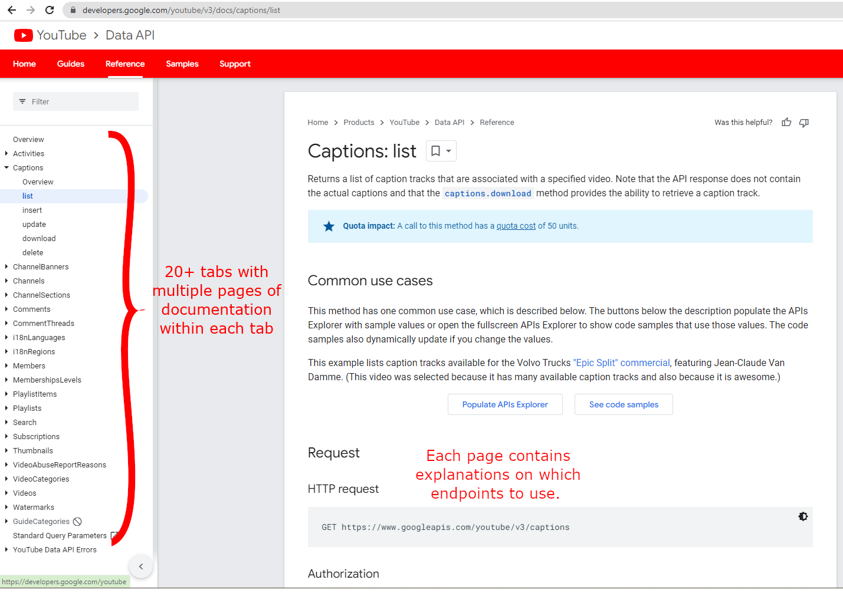Click the bookmark icon beside 'Captions: list'
The image size is (843, 616).
(437, 151)
